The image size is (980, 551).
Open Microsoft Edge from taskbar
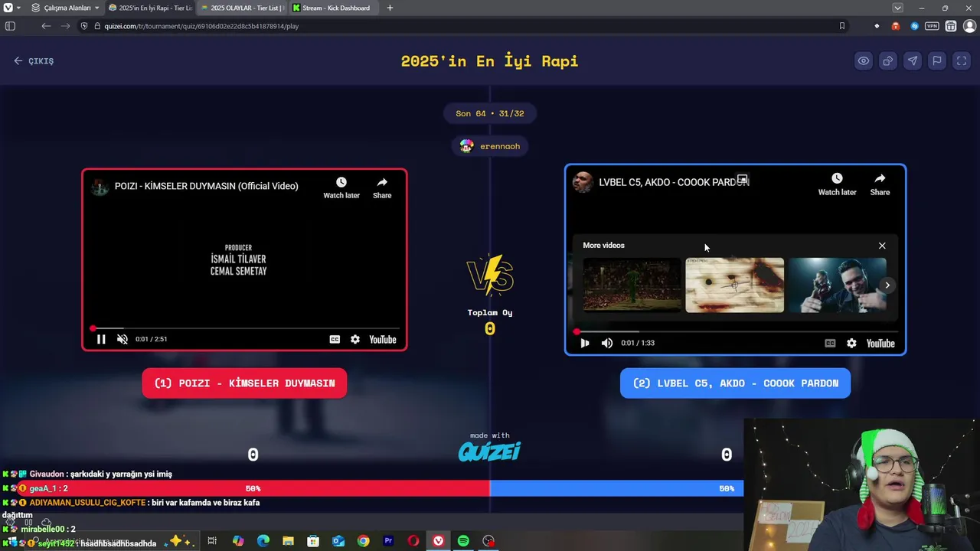click(263, 541)
